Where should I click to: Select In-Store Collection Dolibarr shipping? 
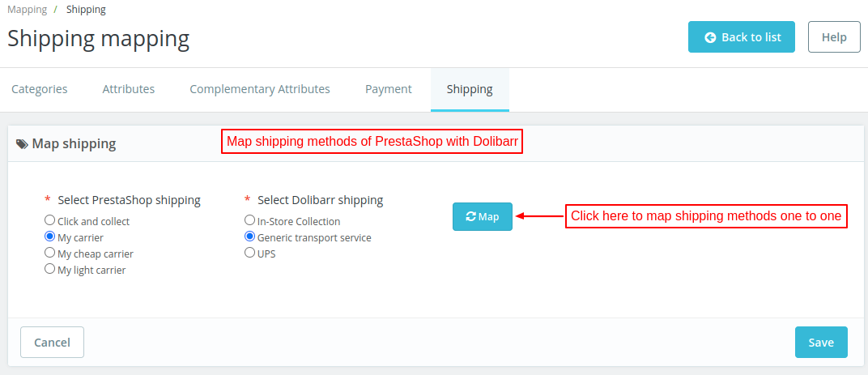pyautogui.click(x=250, y=220)
